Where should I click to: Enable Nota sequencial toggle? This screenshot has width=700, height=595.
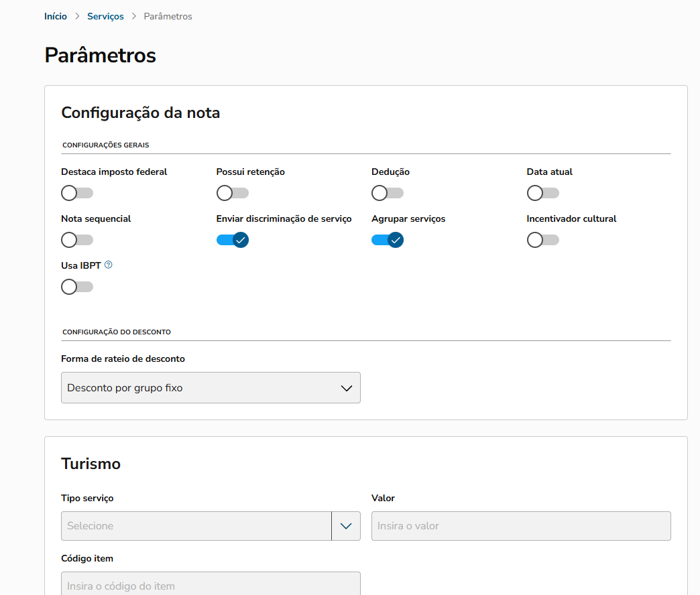tap(76, 240)
